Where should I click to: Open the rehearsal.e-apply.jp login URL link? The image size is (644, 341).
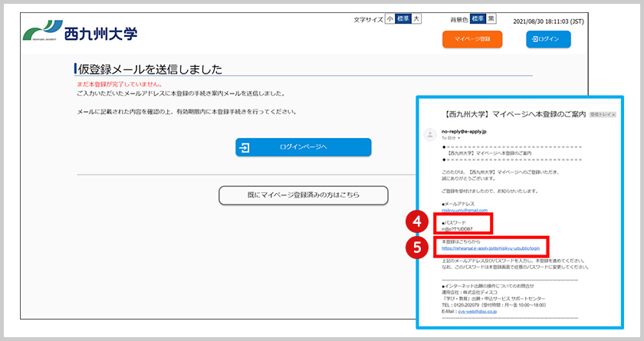coord(491,248)
